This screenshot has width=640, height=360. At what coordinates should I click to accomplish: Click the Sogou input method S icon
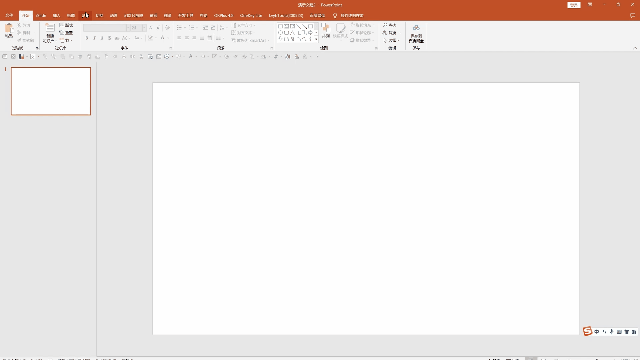tap(587, 331)
